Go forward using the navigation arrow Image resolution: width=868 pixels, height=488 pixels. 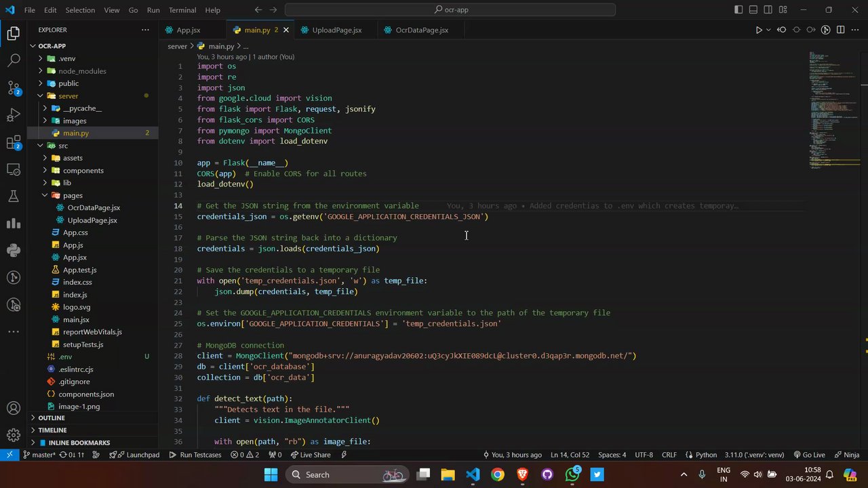(x=273, y=10)
